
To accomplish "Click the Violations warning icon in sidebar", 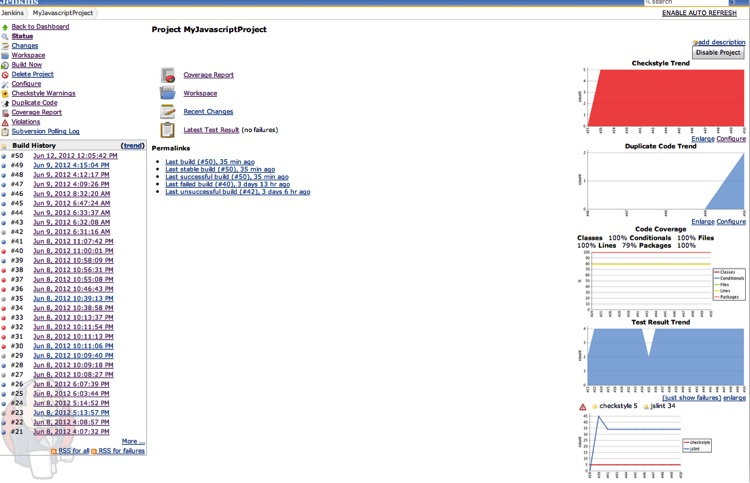I will [x=5, y=122].
